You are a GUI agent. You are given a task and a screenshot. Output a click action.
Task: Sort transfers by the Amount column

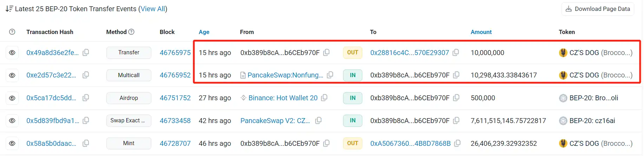481,32
